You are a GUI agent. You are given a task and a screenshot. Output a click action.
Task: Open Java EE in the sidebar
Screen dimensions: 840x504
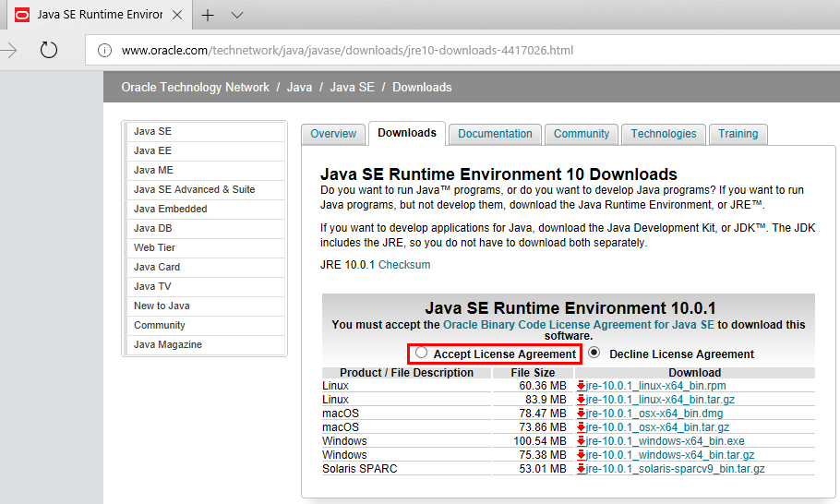(205, 151)
